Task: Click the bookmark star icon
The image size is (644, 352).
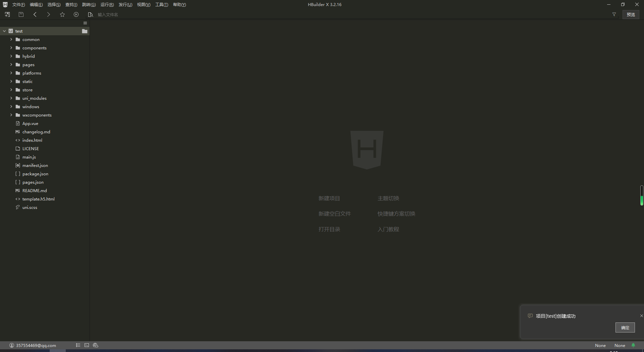Action: click(62, 14)
